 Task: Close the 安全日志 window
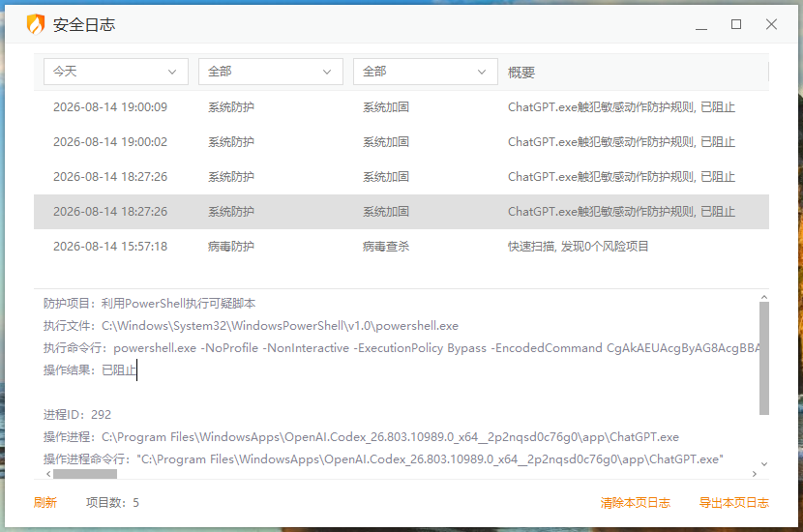771,24
